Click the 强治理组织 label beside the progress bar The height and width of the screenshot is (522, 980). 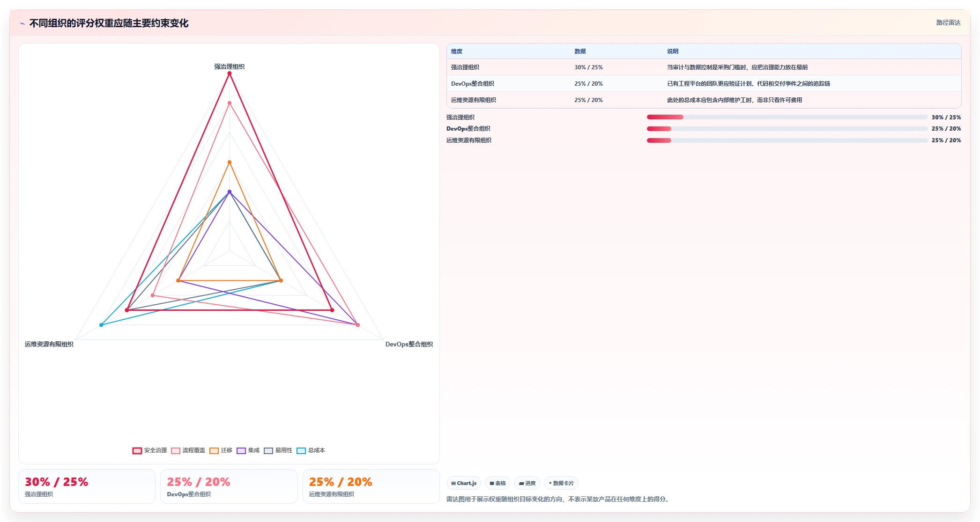tap(460, 118)
